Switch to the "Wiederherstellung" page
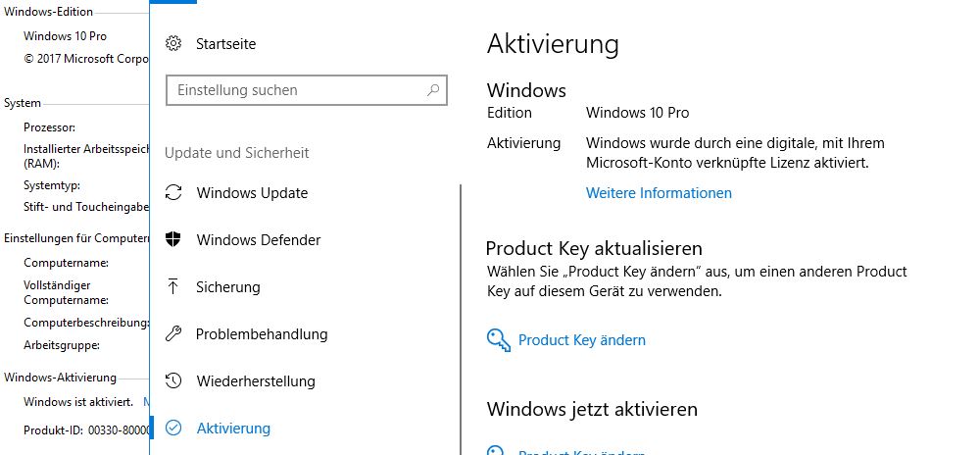The image size is (980, 455). click(256, 381)
